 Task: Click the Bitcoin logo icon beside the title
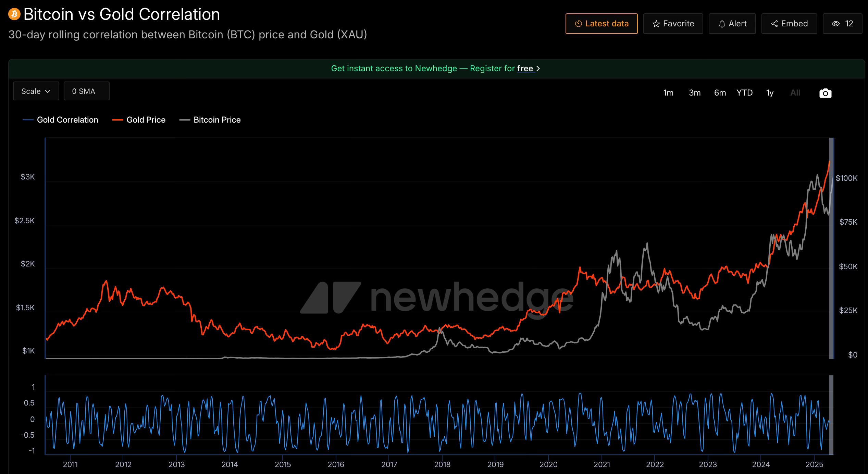tap(14, 14)
